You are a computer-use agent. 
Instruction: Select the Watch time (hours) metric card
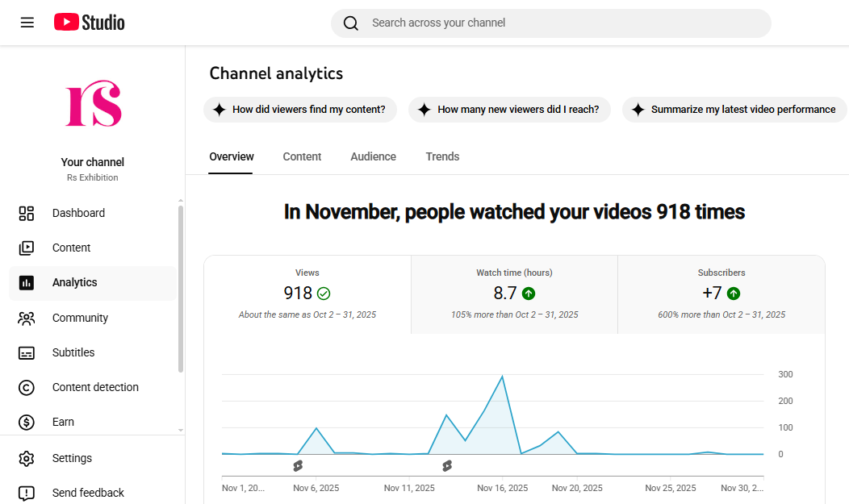point(514,294)
